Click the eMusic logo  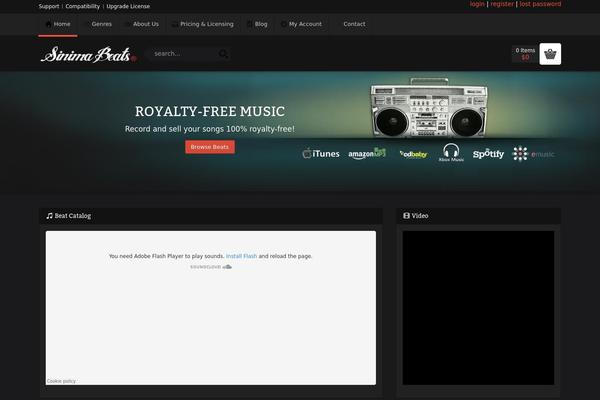[533, 154]
